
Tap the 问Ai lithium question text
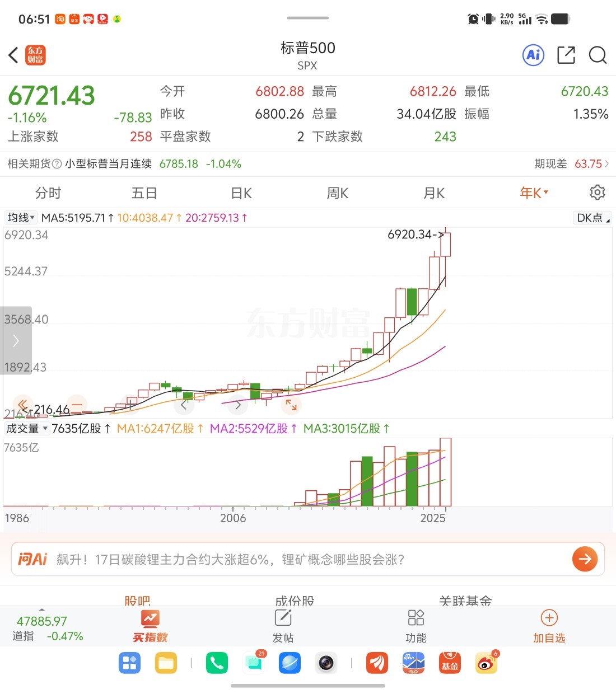[x=230, y=559]
